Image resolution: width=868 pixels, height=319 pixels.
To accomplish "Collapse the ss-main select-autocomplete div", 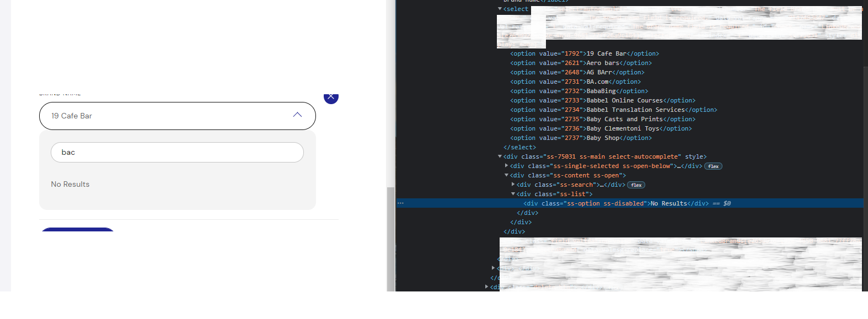I will 500,156.
